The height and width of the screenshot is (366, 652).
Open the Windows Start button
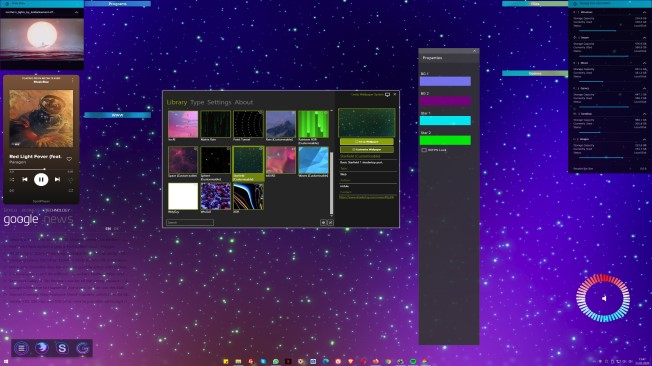tap(5, 362)
